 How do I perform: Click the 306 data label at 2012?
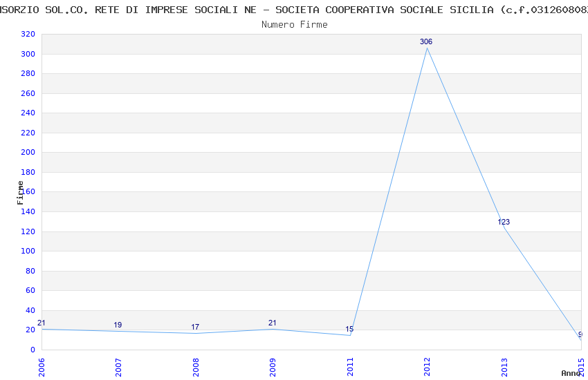[426, 41]
